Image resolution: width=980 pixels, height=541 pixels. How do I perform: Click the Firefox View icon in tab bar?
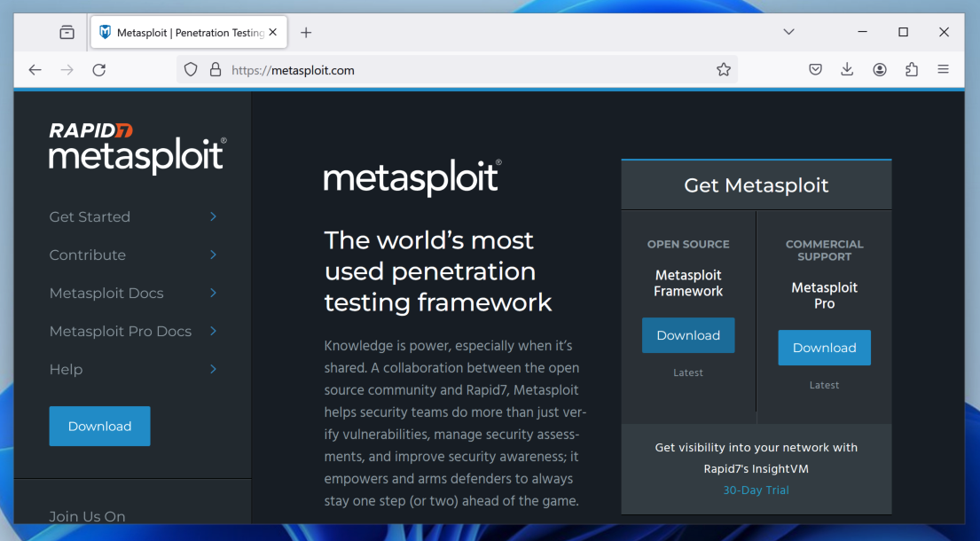click(x=67, y=32)
